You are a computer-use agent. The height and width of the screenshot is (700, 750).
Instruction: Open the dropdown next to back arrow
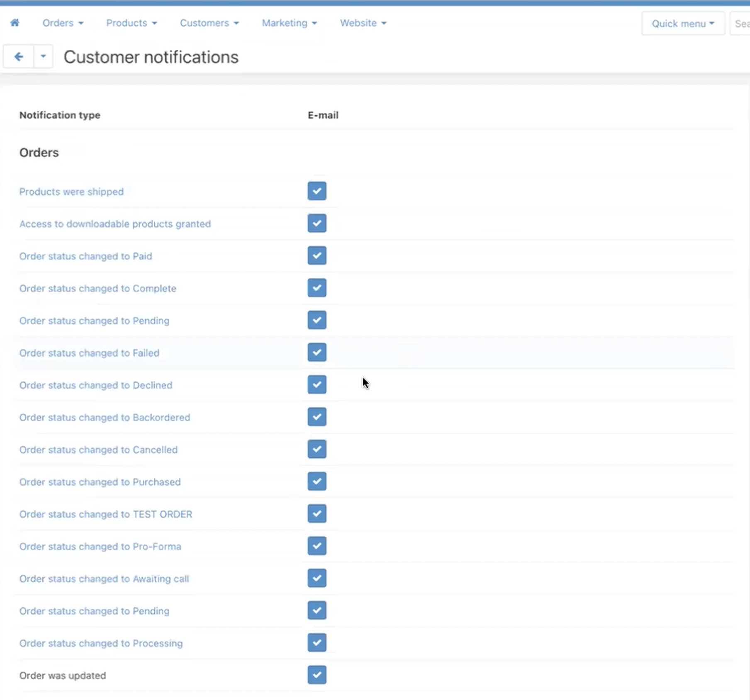pyautogui.click(x=43, y=56)
